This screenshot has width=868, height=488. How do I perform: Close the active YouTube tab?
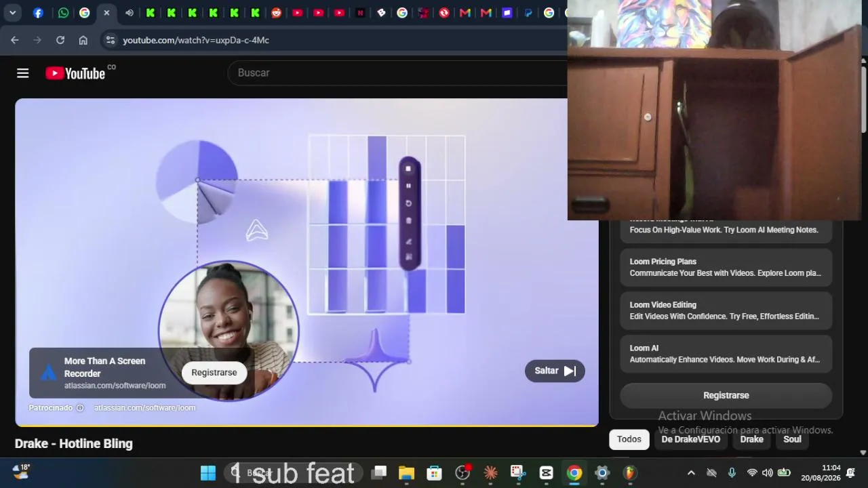pos(106,12)
